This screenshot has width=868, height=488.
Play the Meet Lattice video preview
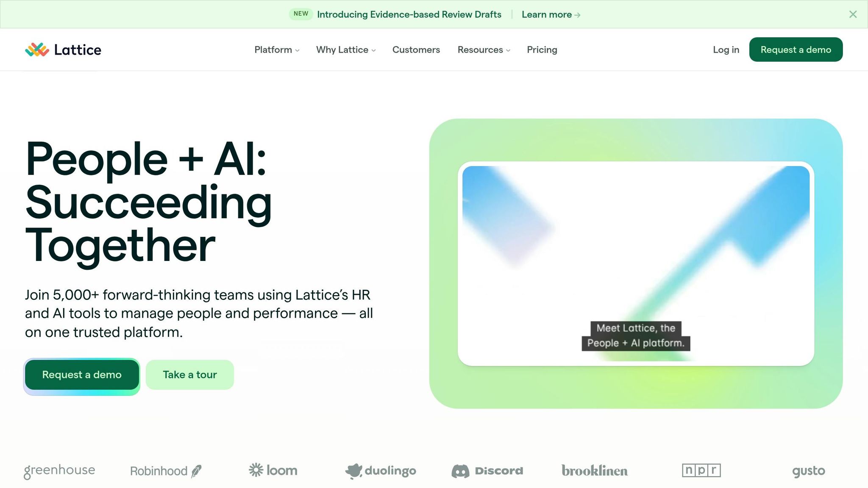point(636,263)
